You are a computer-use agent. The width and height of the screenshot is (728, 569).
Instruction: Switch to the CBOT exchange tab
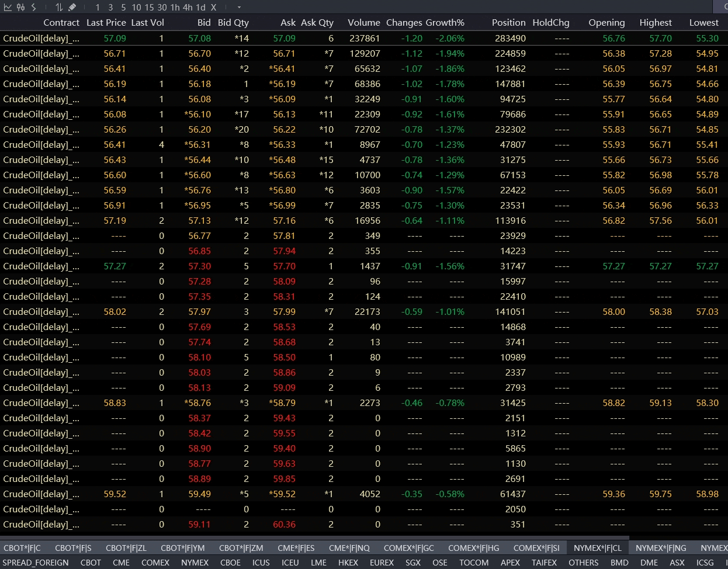coord(91,562)
